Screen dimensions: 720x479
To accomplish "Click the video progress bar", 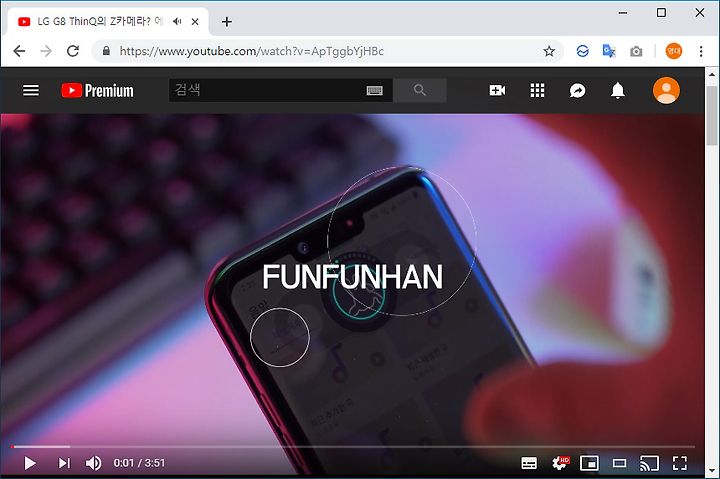I will click(x=353, y=446).
